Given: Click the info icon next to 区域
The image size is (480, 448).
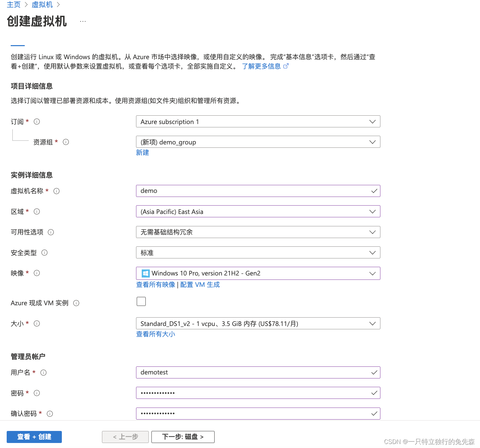Looking at the screenshot, I should pyautogui.click(x=37, y=212).
